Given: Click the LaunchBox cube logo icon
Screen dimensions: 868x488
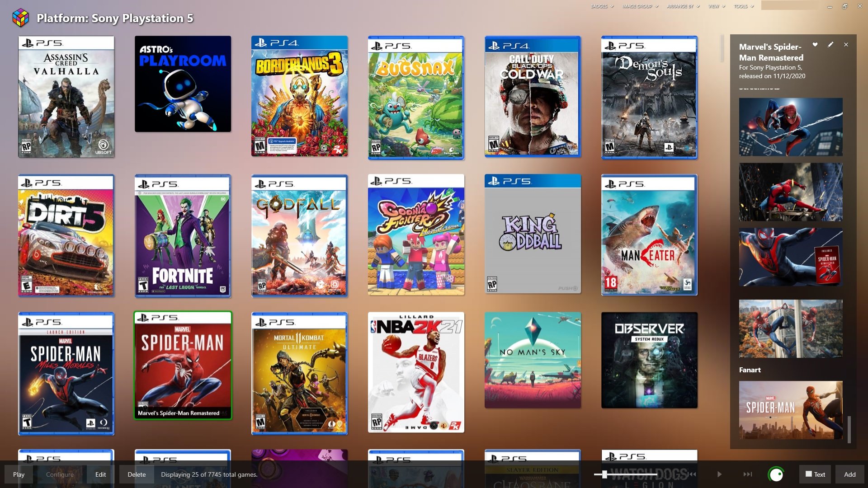Looking at the screenshot, I should (20, 18).
